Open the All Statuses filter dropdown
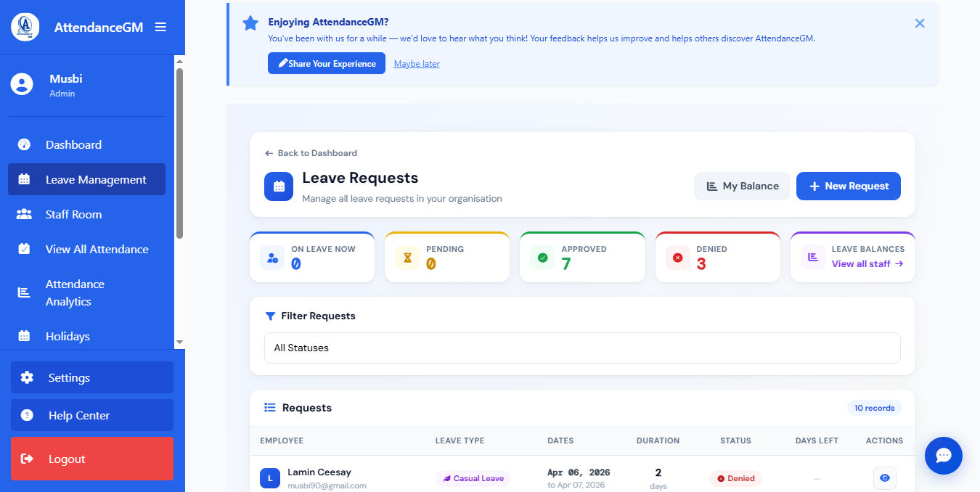 [582, 348]
